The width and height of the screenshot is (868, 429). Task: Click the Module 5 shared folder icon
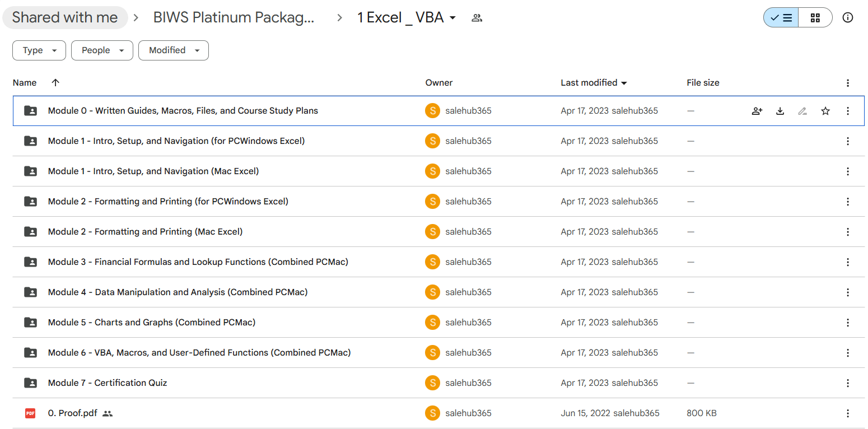point(30,323)
